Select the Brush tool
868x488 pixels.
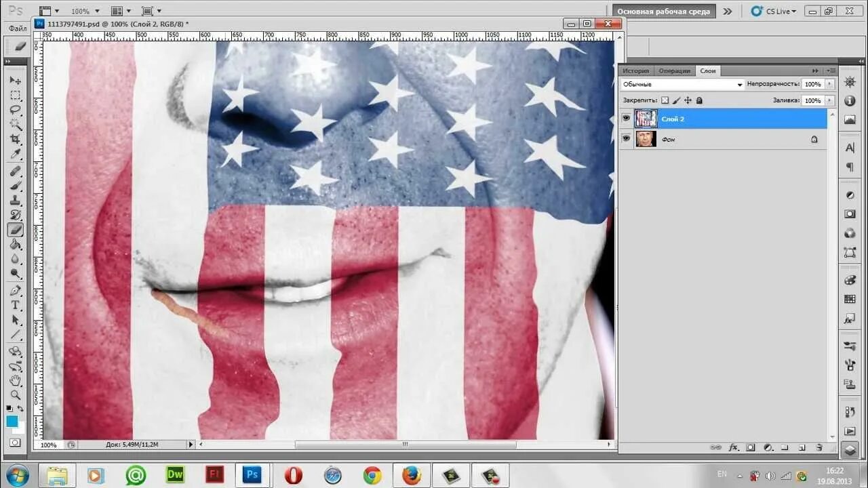[15, 186]
